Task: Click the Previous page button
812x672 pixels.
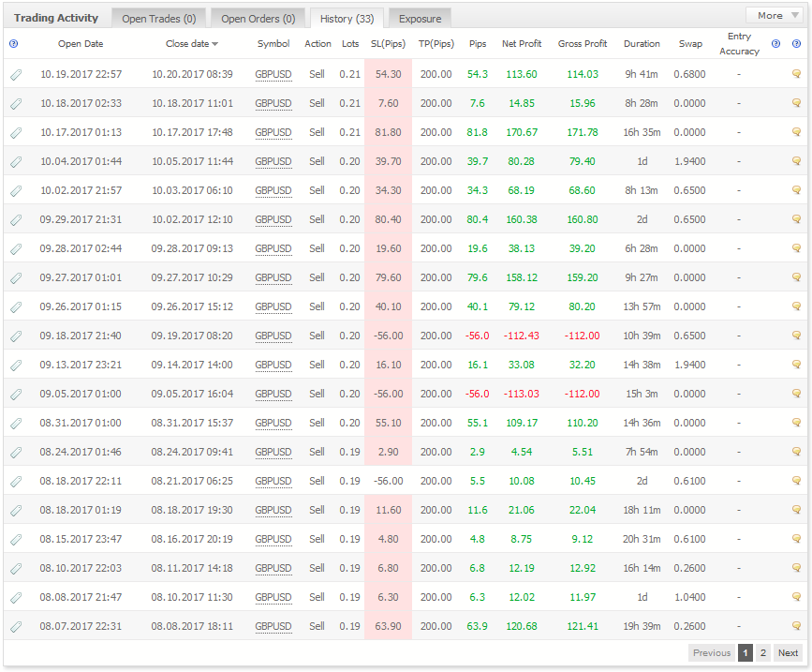Action: pos(712,653)
